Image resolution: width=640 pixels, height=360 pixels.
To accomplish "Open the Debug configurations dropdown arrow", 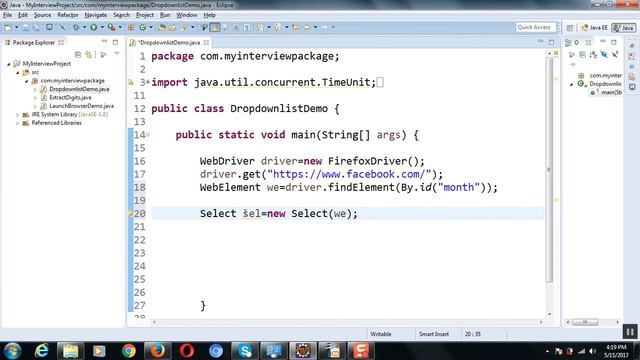I will coord(84,27).
